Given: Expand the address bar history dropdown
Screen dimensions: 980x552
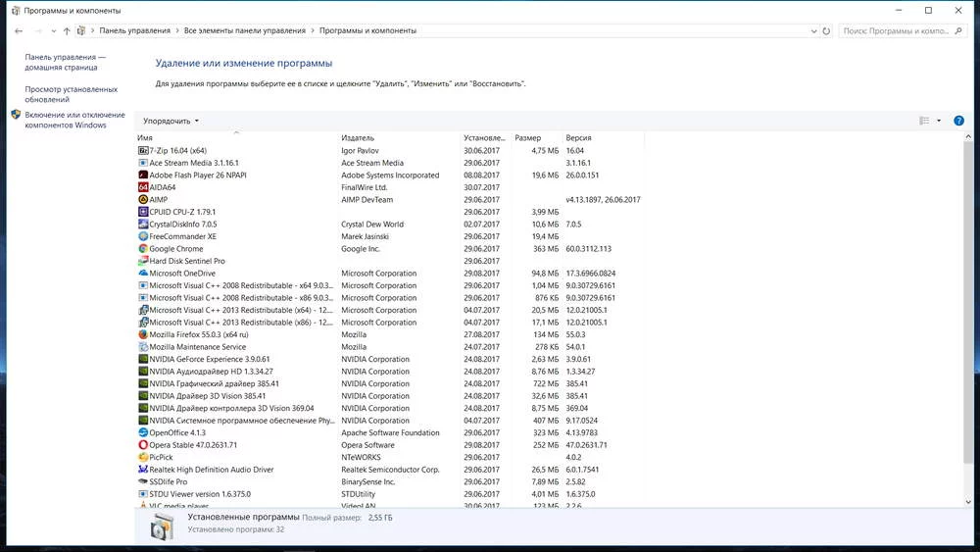Looking at the screenshot, I should click(813, 31).
